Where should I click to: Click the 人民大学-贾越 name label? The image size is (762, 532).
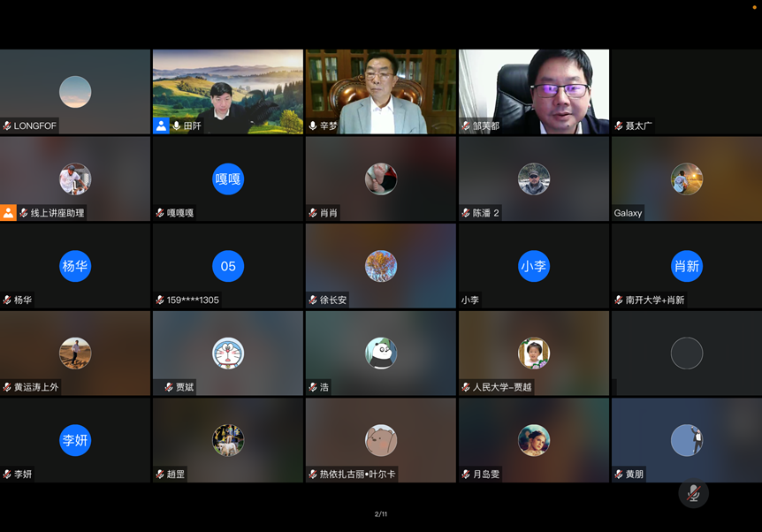coord(502,387)
